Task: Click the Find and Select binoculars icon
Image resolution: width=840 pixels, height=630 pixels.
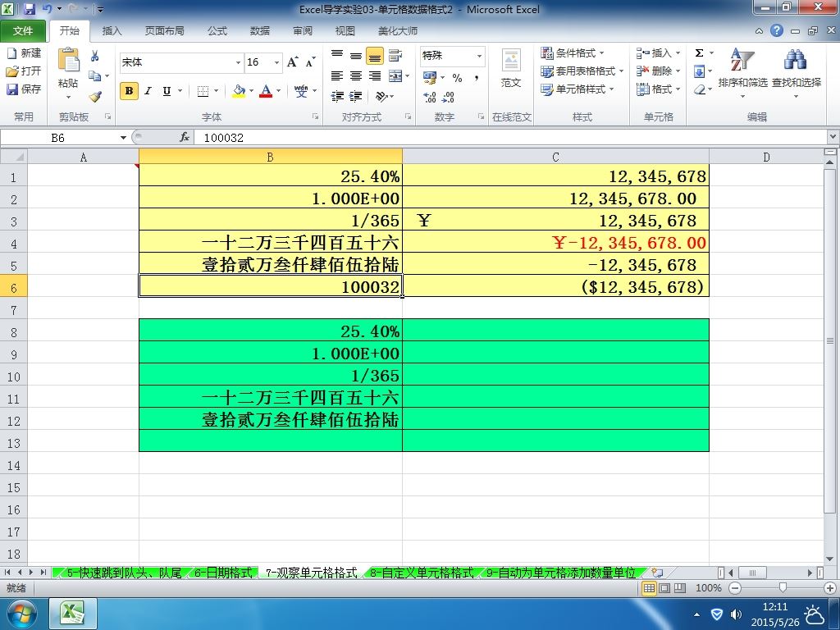Action: 796,59
